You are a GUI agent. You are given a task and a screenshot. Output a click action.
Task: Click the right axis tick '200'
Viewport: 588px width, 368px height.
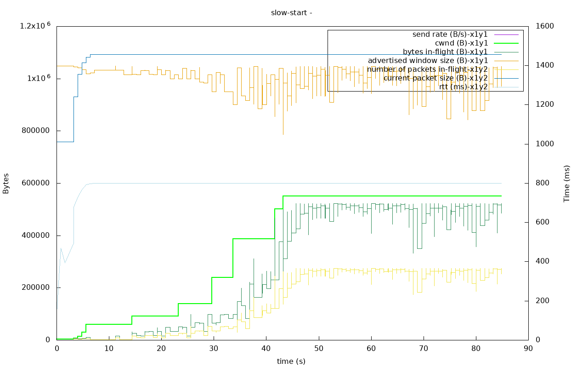(x=543, y=301)
